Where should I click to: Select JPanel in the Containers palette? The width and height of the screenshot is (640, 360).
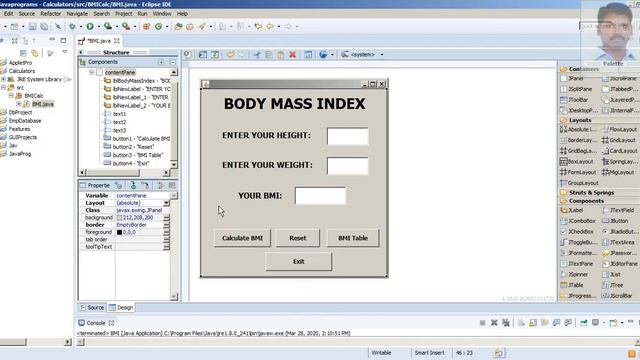pos(572,78)
